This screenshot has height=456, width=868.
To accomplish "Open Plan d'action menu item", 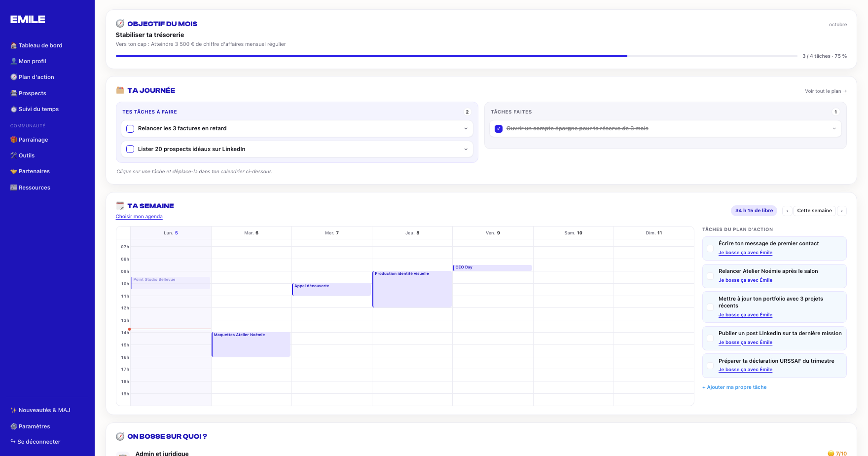I will point(33,77).
